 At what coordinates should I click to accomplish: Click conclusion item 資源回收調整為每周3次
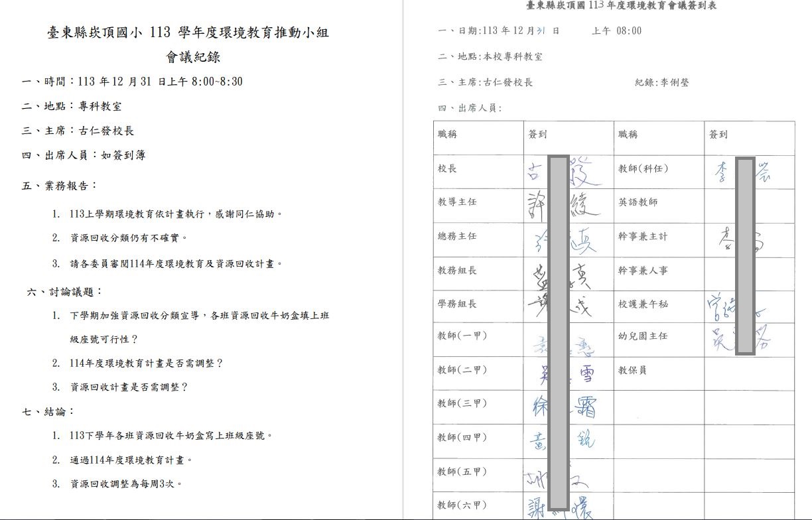[125, 484]
